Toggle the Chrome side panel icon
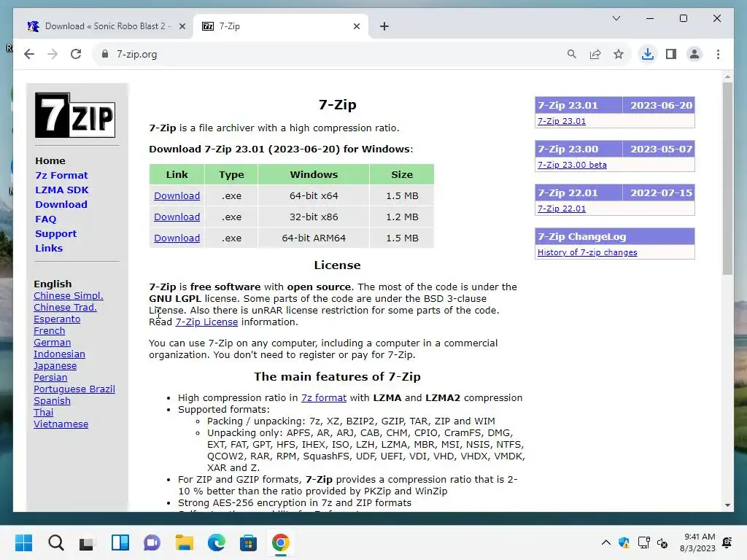This screenshot has height=560, width=747. click(671, 54)
